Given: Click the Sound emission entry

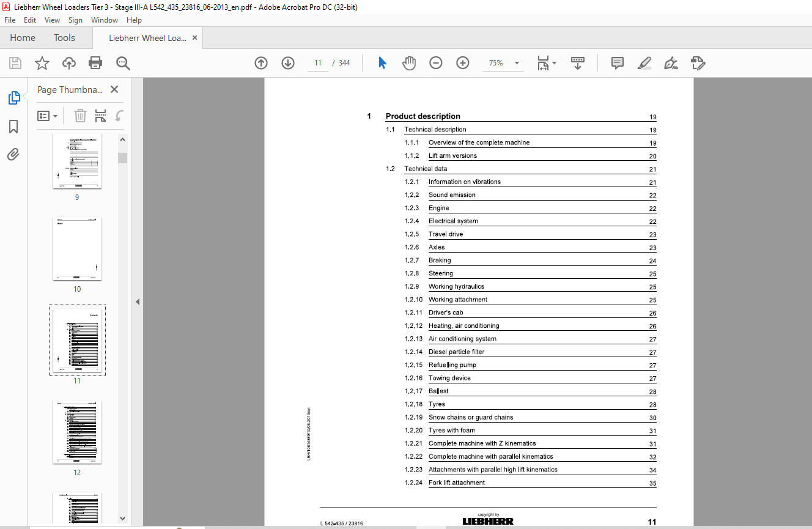Looking at the screenshot, I should point(452,195).
